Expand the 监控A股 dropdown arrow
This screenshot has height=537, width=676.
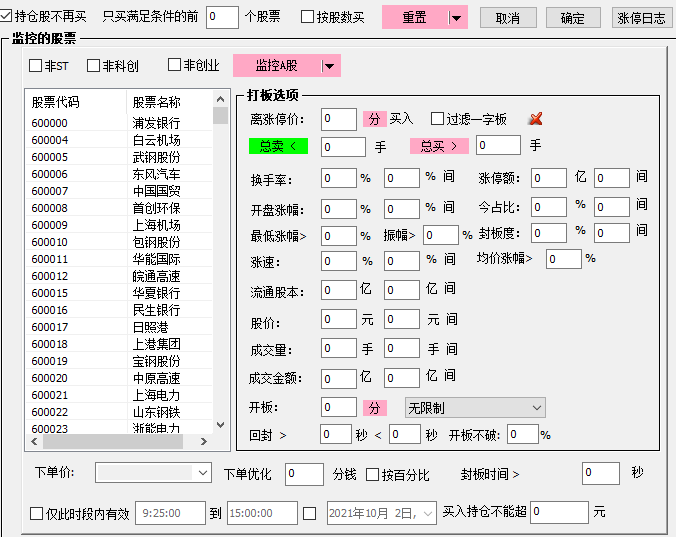point(330,66)
